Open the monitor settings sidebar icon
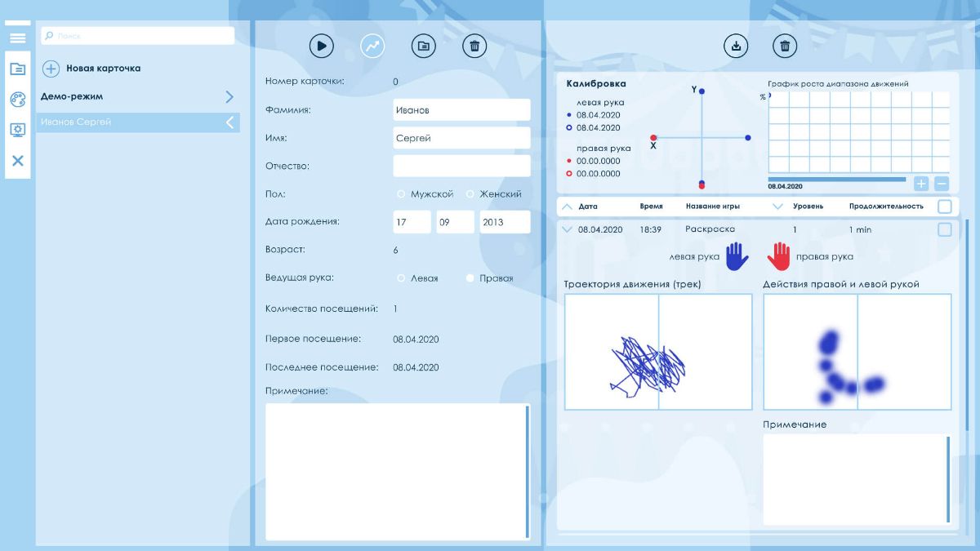Screen dimensions: 980x551 (x=17, y=129)
